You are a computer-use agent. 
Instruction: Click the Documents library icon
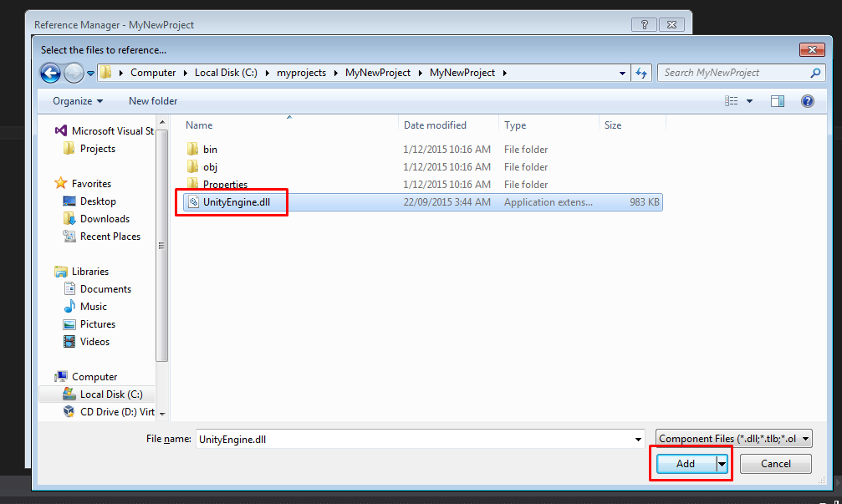tap(69, 288)
